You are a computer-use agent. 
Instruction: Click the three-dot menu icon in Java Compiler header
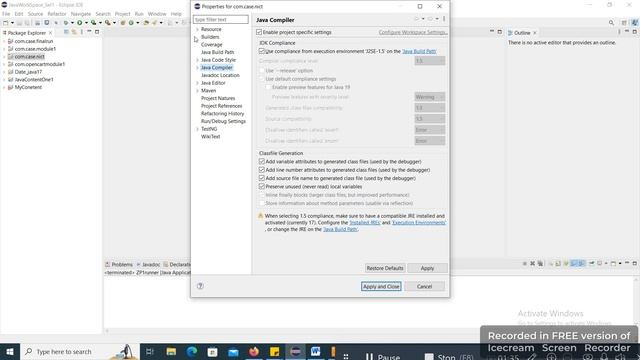(x=444, y=19)
